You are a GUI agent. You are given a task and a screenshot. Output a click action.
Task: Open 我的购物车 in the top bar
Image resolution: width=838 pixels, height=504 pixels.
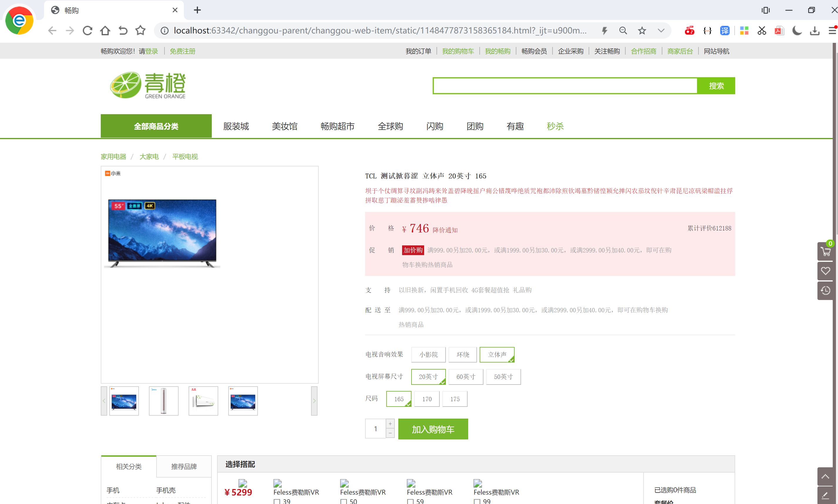click(458, 51)
